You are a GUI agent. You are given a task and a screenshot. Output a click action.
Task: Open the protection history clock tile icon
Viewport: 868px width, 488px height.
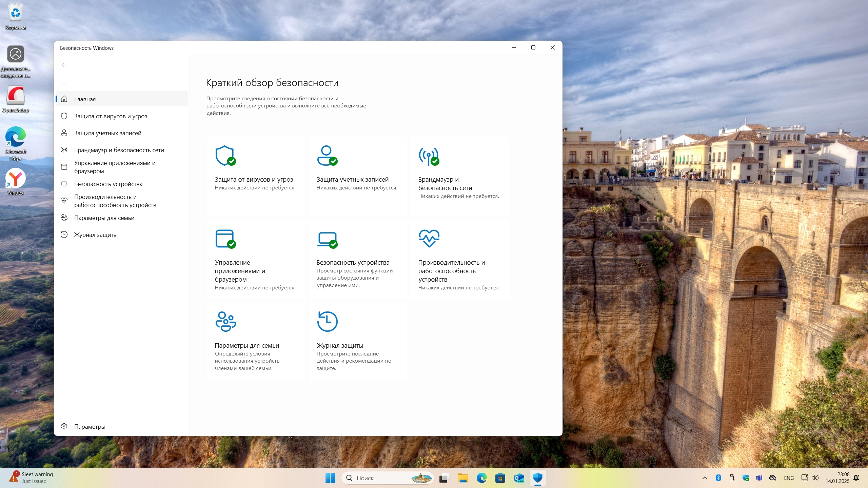click(x=327, y=321)
